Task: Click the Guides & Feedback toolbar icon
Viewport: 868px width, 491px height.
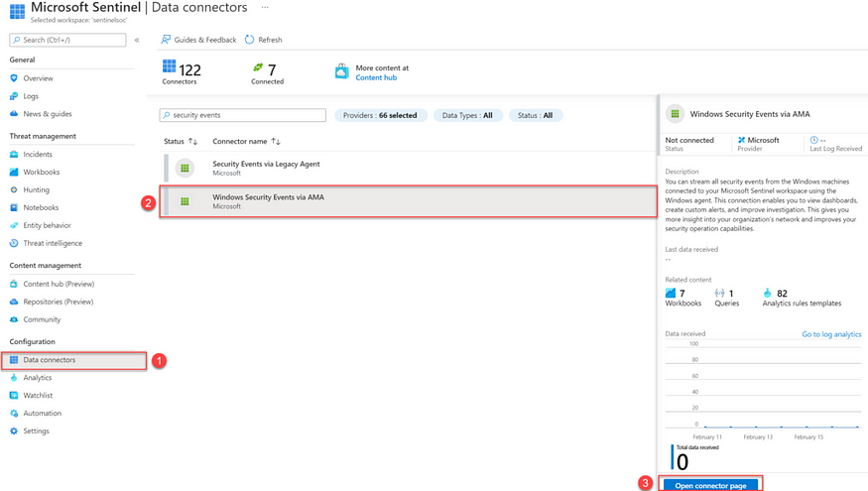Action: [166, 40]
